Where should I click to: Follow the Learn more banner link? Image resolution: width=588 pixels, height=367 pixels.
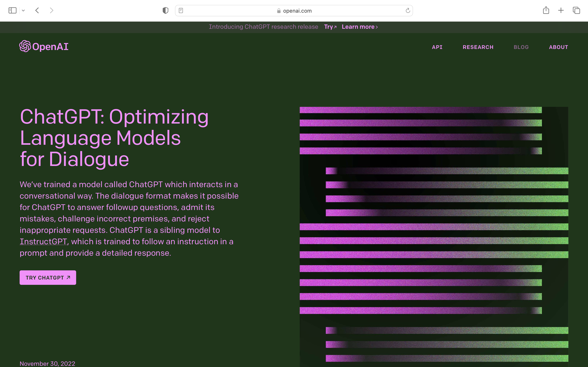[360, 27]
